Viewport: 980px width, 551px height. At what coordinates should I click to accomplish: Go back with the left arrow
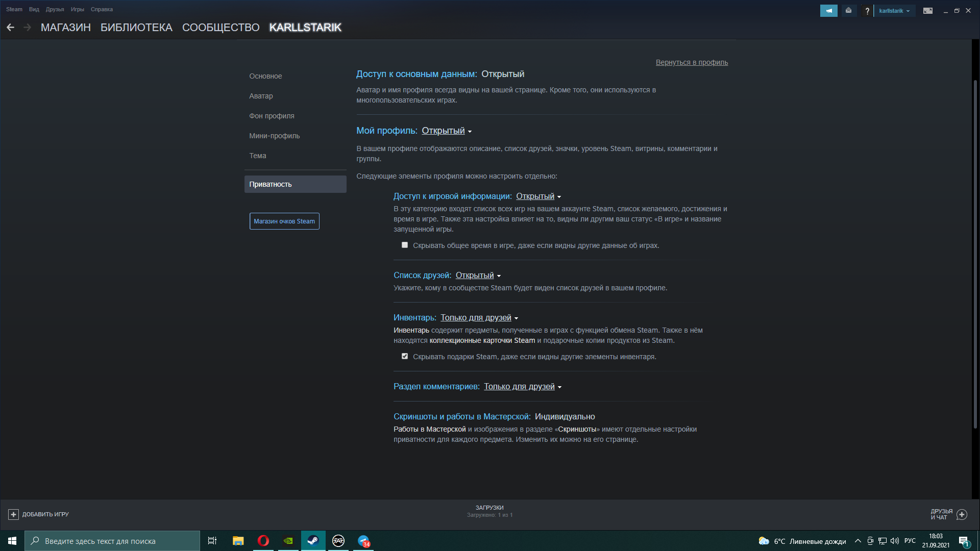(x=10, y=28)
